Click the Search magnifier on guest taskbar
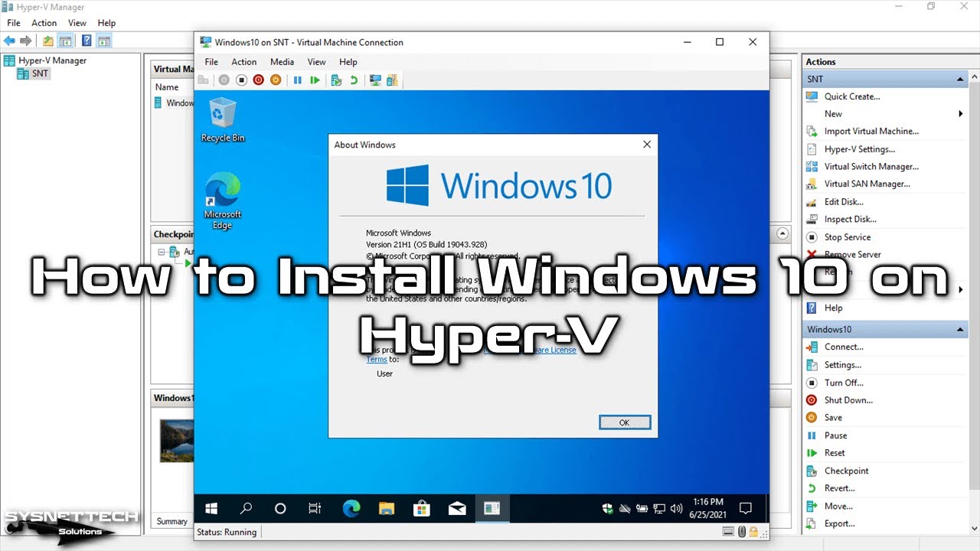The height and width of the screenshot is (551, 980). click(246, 508)
